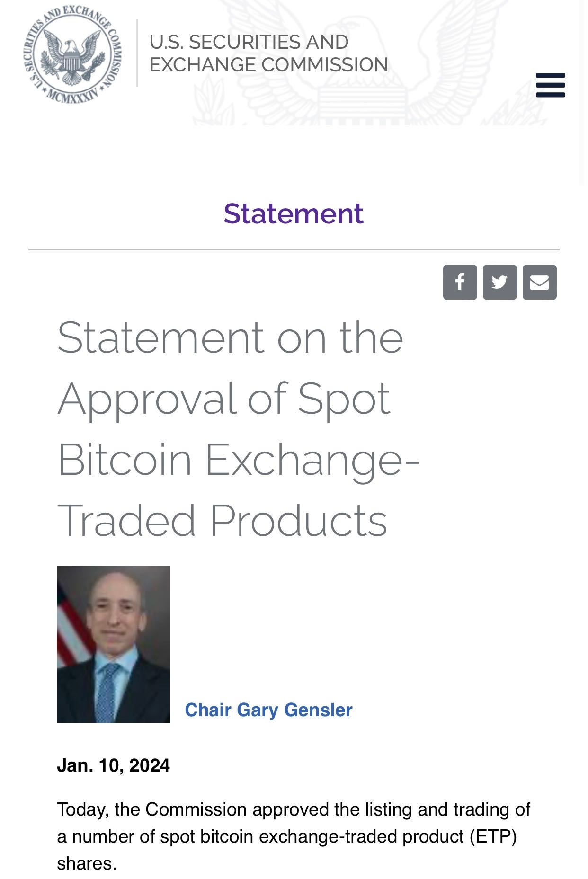Open the Chair Gary Gensler link
Screen dimensions: 588x879
[268, 710]
